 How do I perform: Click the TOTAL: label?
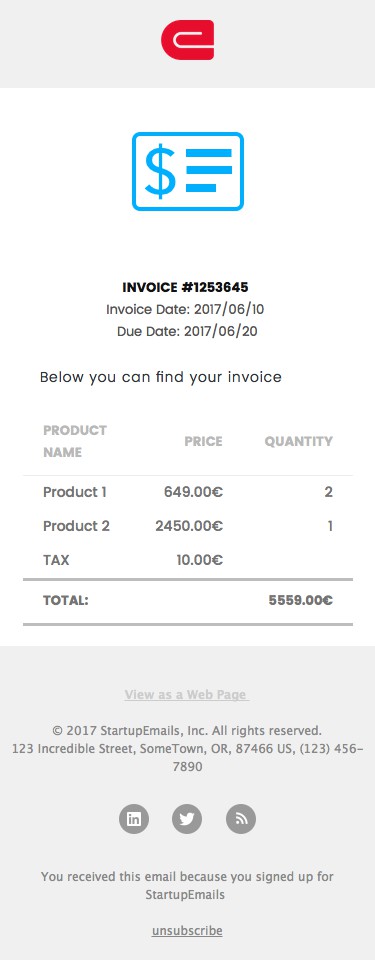click(x=66, y=601)
